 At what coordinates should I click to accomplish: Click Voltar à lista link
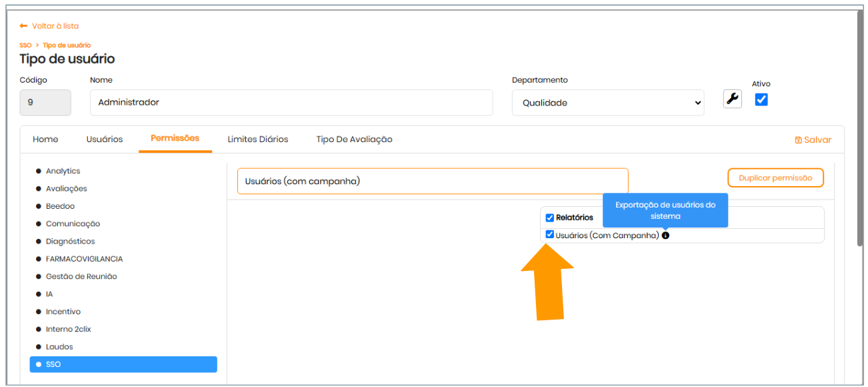click(55, 26)
